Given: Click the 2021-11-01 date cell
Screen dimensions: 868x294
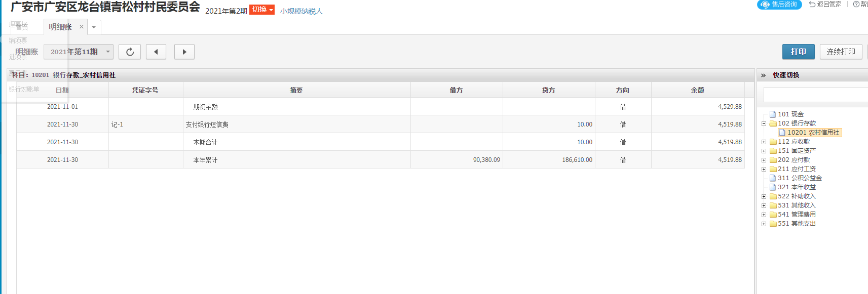Looking at the screenshot, I should (62, 107).
